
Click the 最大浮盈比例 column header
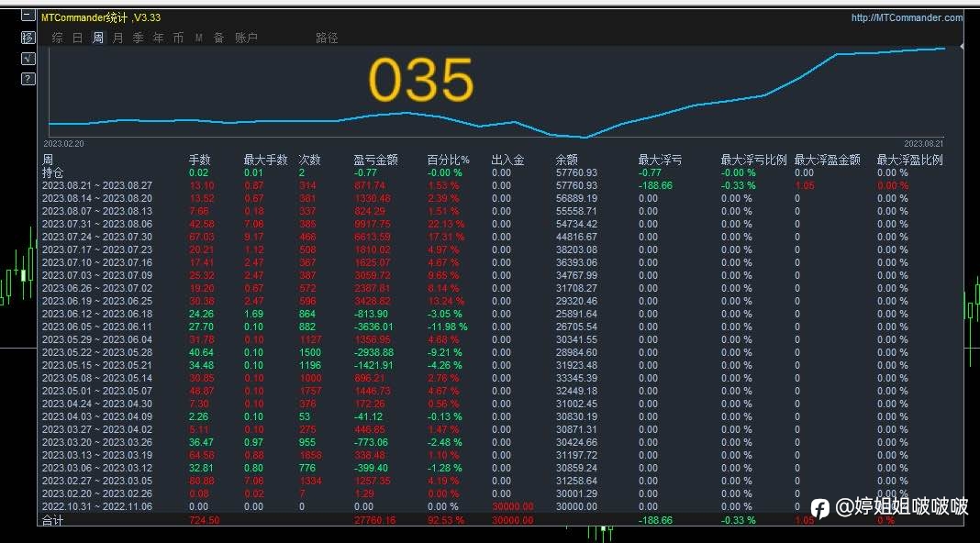pyautogui.click(x=910, y=160)
